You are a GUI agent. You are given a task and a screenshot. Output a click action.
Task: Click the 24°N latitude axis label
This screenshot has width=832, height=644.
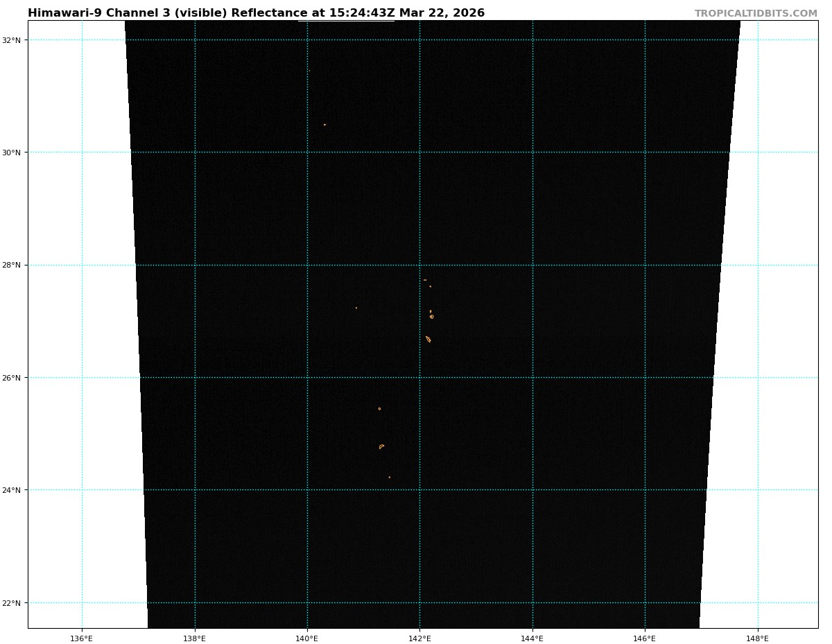click(x=11, y=490)
